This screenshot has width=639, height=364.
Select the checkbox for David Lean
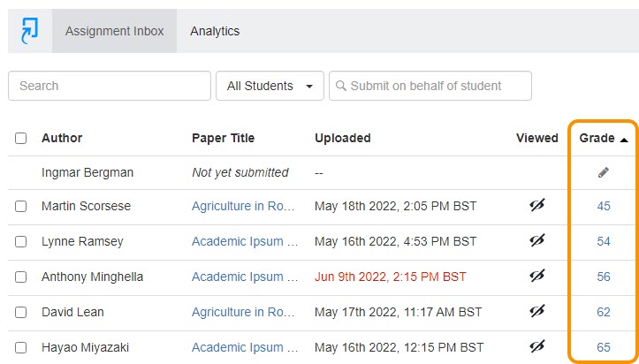21,312
